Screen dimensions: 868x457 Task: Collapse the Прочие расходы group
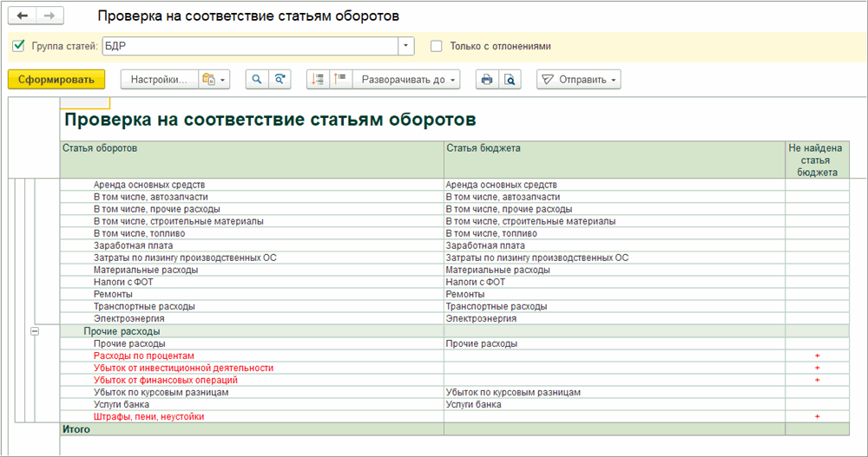(36, 331)
